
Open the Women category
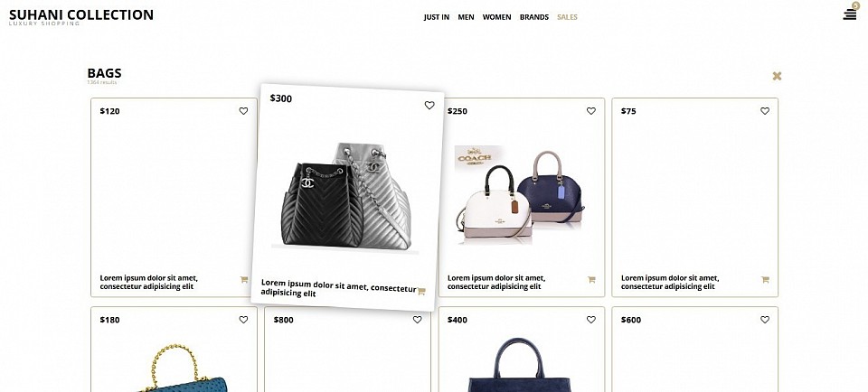point(496,17)
